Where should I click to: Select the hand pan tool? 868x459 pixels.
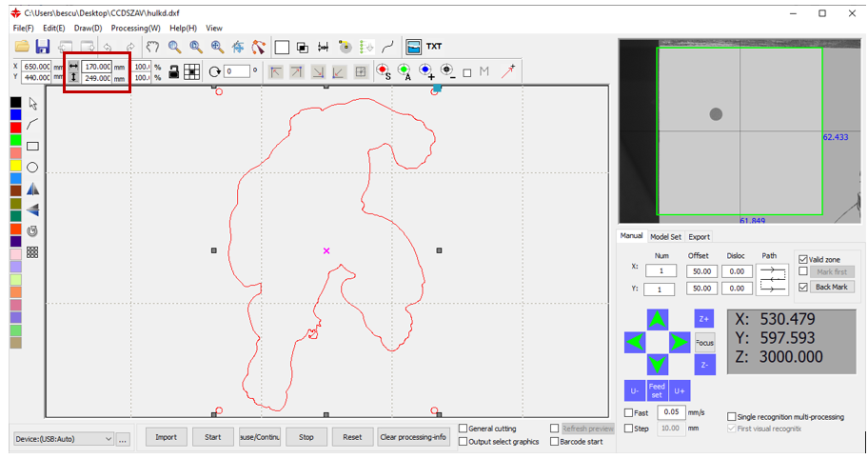point(152,47)
